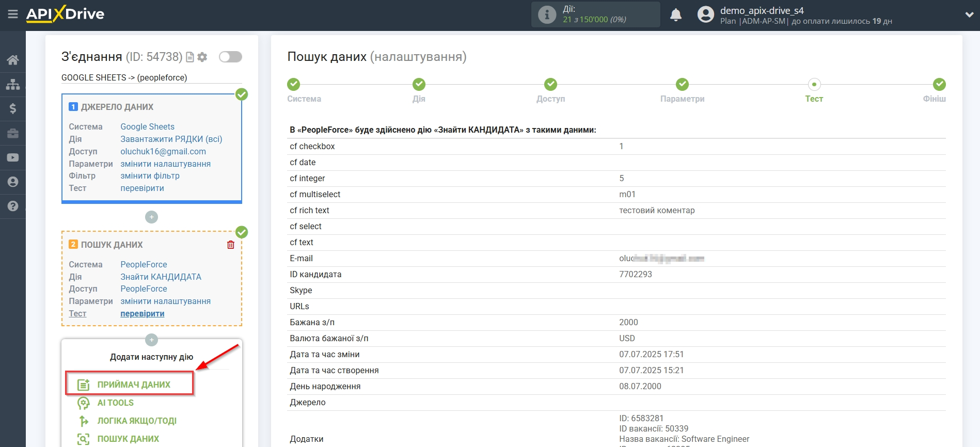The height and width of the screenshot is (447, 980).
Task: Open Знайти КАНДИДАТА action link
Action: pos(161,277)
